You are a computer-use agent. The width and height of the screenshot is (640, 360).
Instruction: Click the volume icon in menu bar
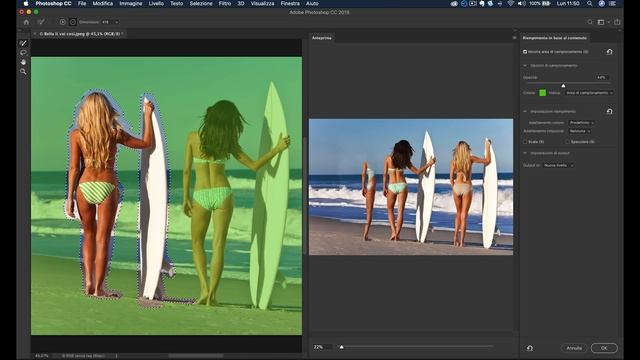click(522, 3)
